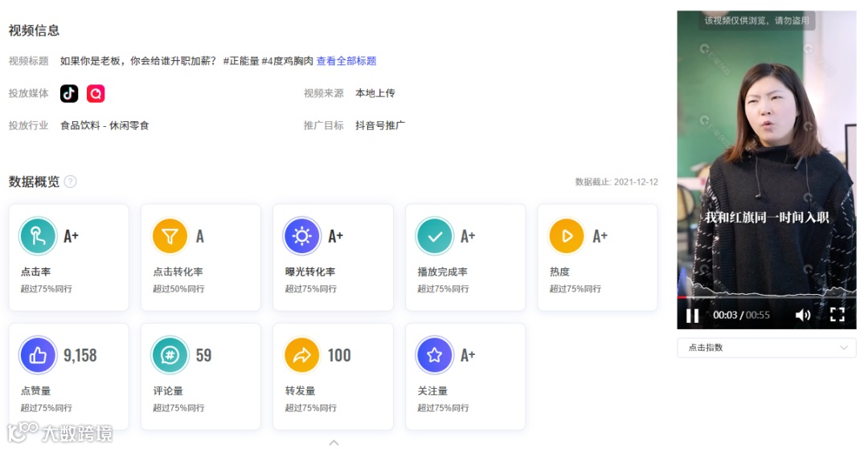Click the 59 comments count

click(x=203, y=355)
